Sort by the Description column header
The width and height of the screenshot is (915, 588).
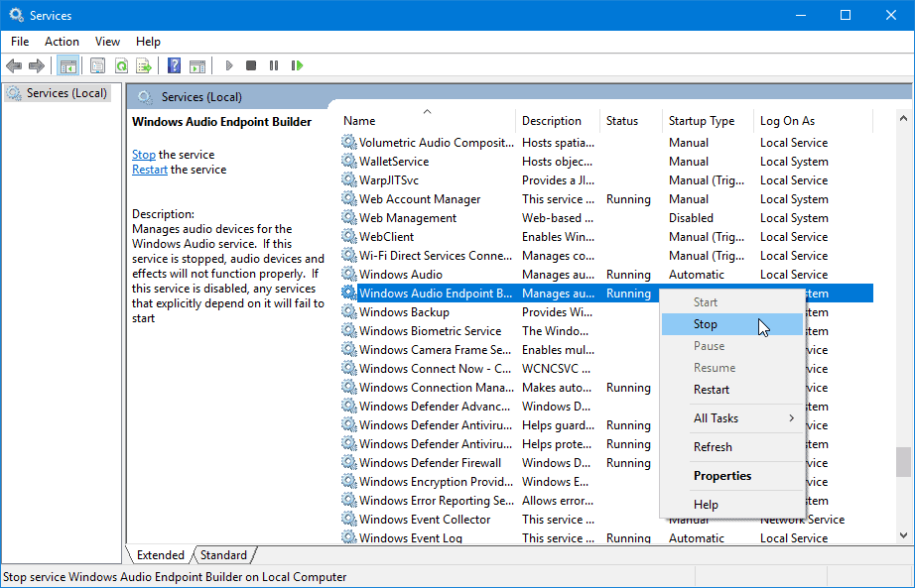(558, 120)
